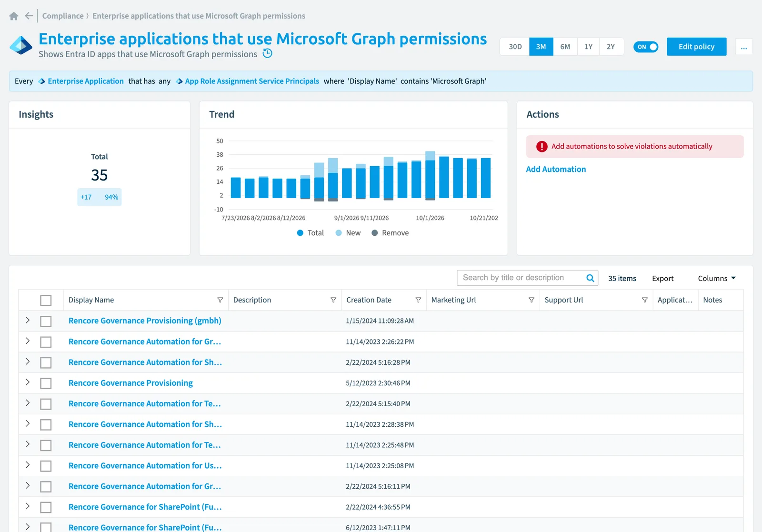Toggle the Total series in chart legend
This screenshot has height=532, width=762.
(310, 233)
